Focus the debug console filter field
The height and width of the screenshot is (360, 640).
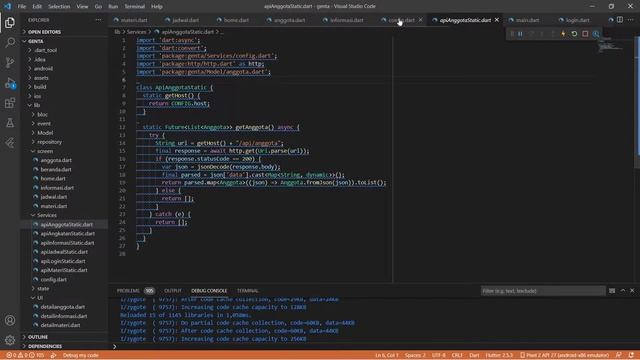click(542, 291)
